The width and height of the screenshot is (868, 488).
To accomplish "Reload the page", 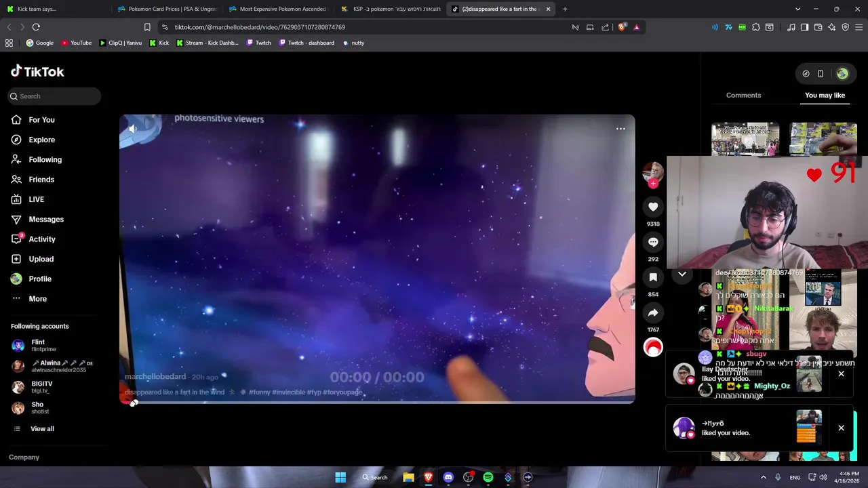I will [x=36, y=27].
